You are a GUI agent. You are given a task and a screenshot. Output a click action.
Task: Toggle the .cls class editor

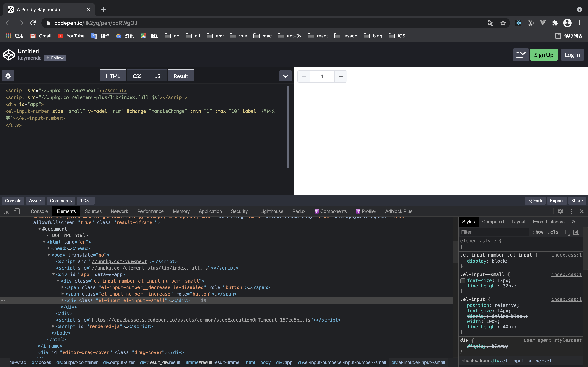click(x=553, y=232)
